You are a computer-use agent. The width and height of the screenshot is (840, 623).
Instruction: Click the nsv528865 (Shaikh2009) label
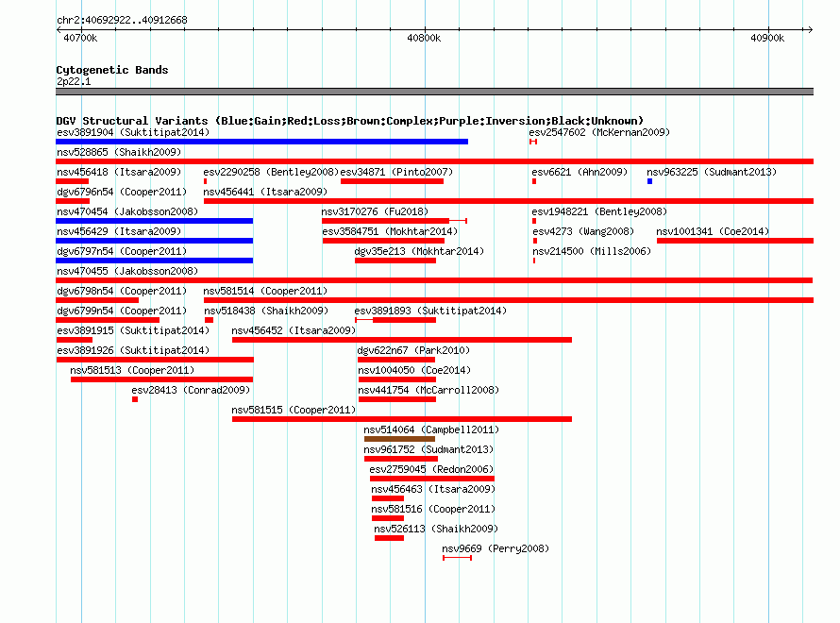pyautogui.click(x=119, y=152)
